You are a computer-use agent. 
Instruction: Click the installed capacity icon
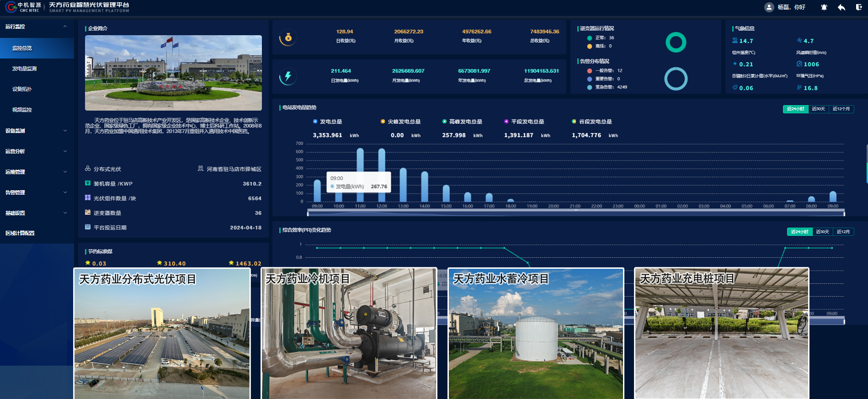coord(88,183)
